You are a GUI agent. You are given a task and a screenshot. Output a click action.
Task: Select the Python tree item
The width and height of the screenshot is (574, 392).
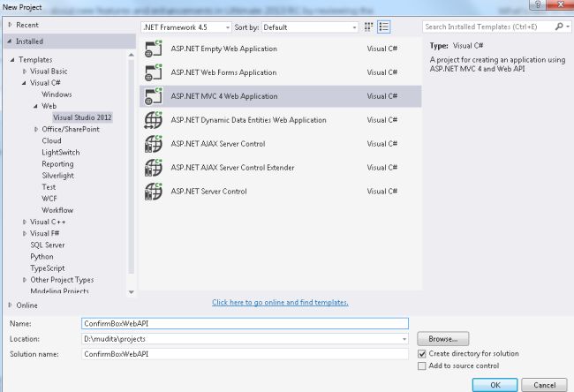42,257
